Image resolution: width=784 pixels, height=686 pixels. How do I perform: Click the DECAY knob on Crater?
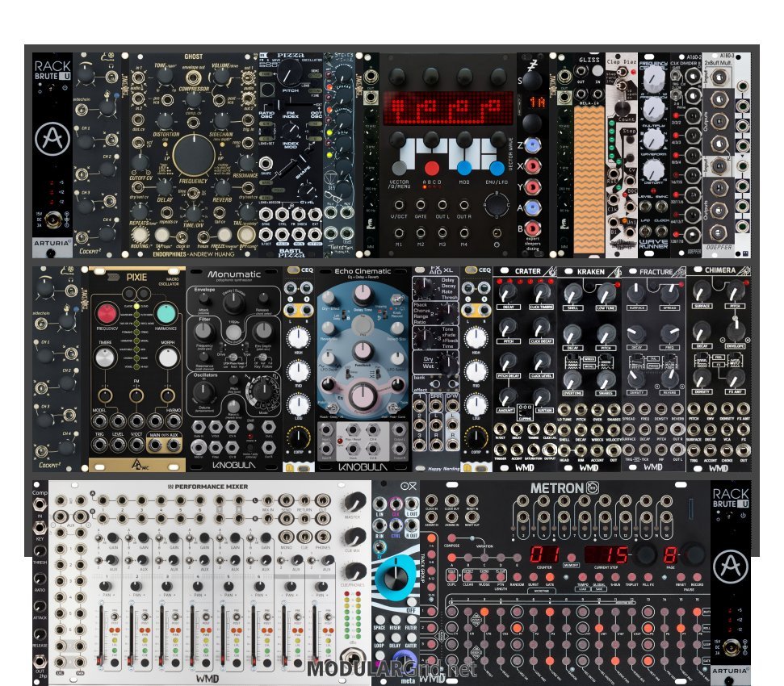(x=508, y=294)
